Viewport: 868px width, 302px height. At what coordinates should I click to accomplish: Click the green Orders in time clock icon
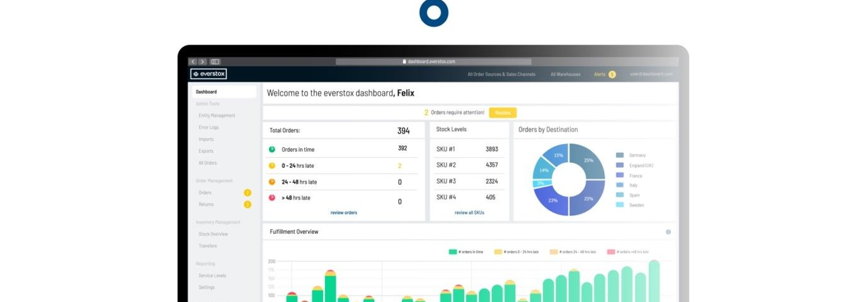(272, 149)
